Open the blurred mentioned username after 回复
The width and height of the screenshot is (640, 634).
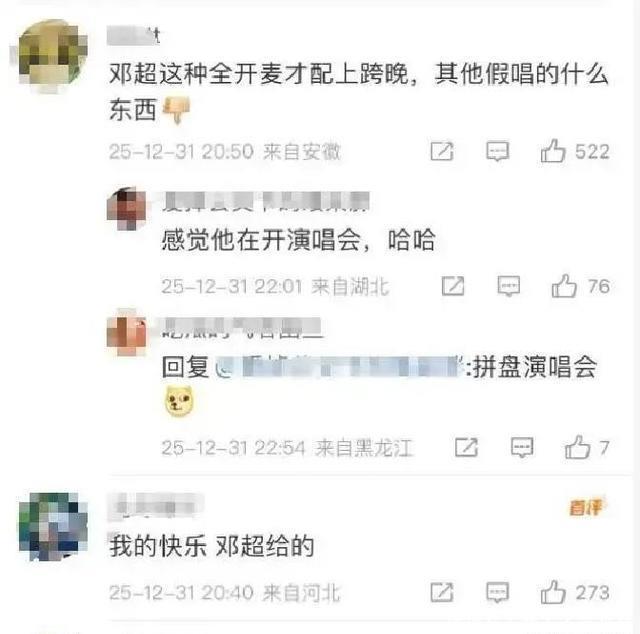point(339,366)
